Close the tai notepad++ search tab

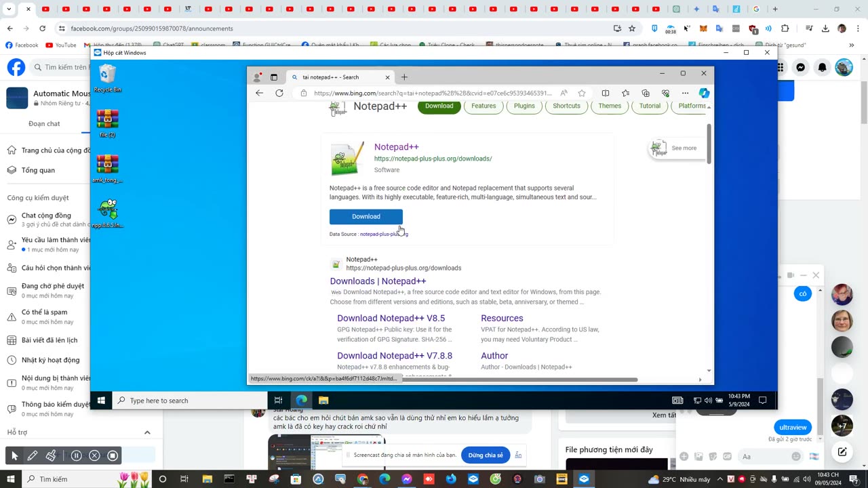[387, 77]
